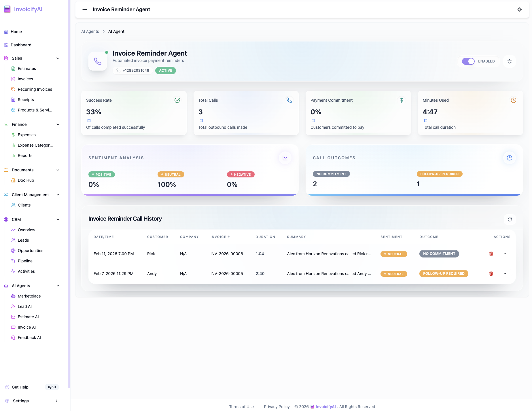This screenshot has width=532, height=411.
Task: Open the hamburger sidebar menu icon
Action: pyautogui.click(x=85, y=10)
